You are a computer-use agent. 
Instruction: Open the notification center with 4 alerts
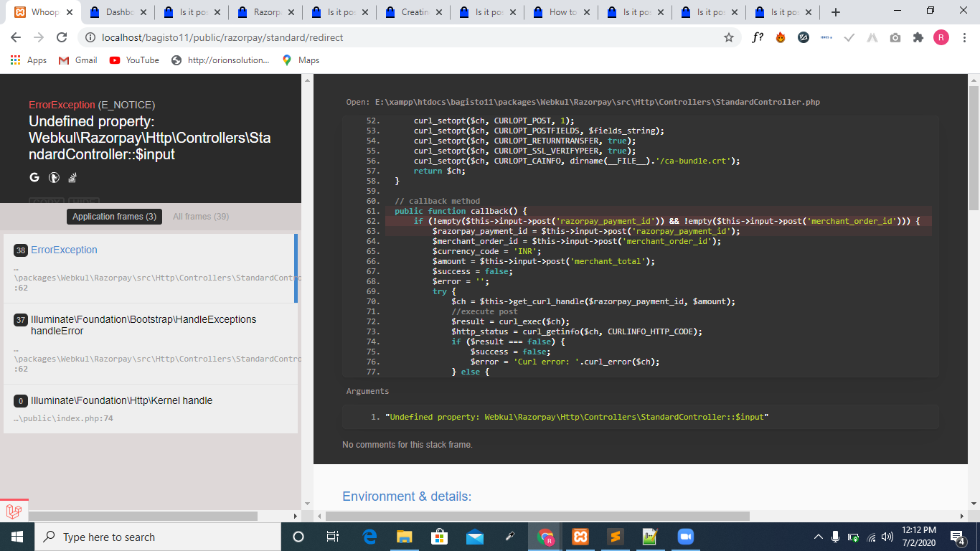tap(957, 537)
